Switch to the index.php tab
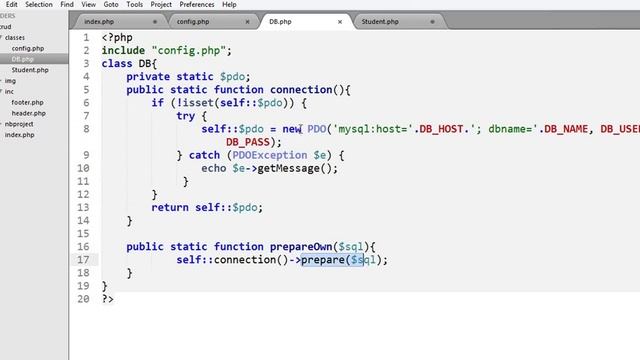The image size is (640, 360). coord(99,22)
